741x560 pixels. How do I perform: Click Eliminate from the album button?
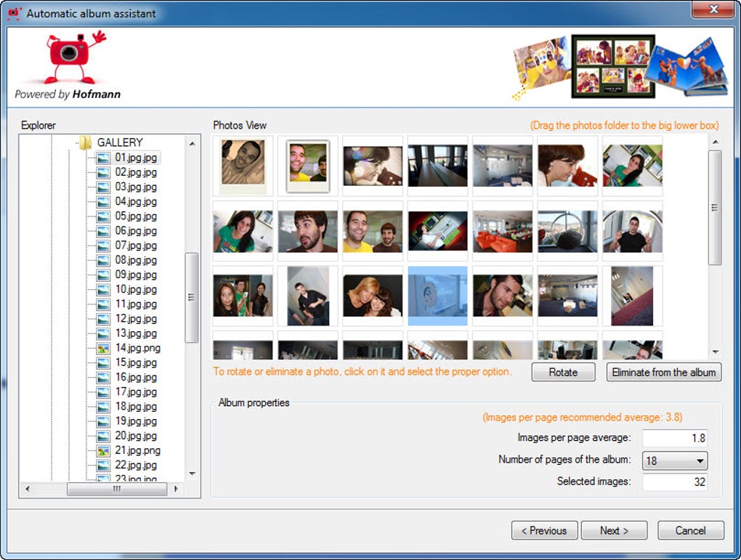[x=664, y=373]
